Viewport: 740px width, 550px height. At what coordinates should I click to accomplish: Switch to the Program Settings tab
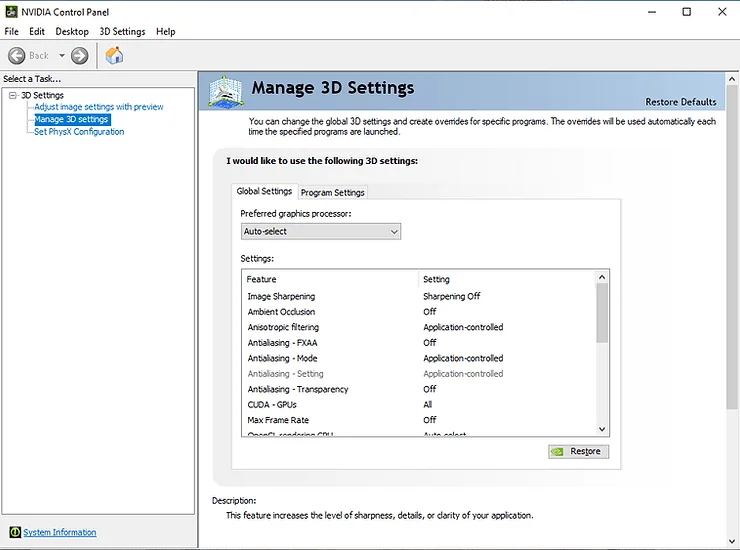click(333, 193)
